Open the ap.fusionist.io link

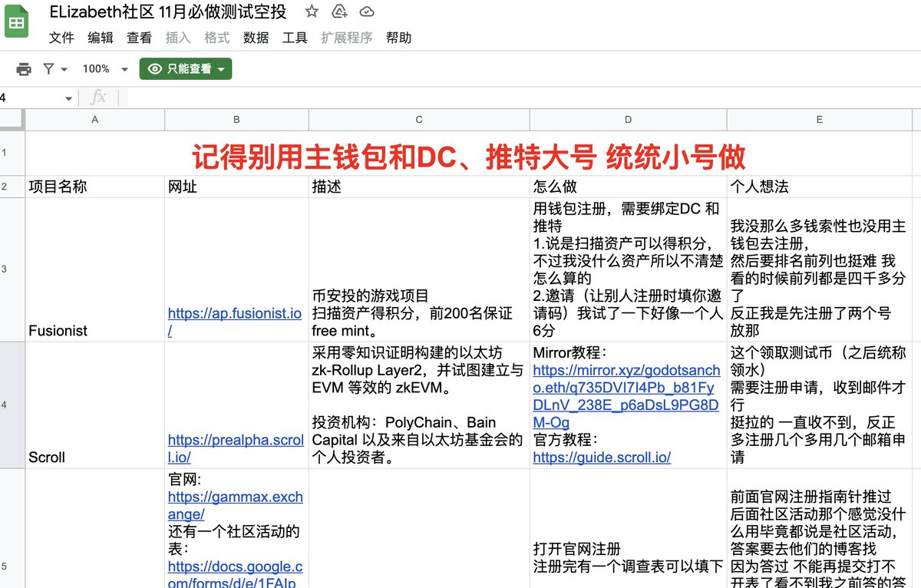[x=235, y=322]
